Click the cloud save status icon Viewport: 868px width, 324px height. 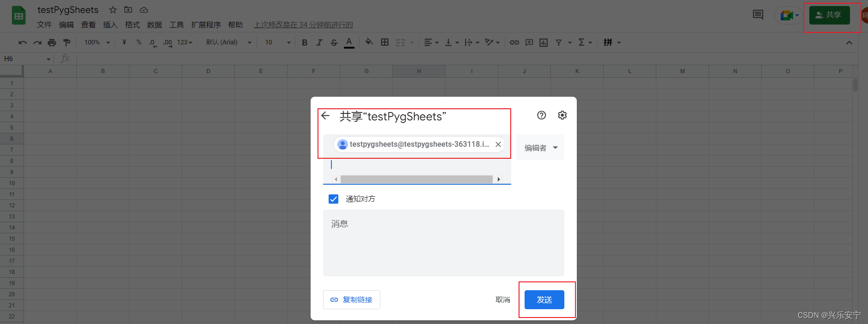tap(144, 10)
